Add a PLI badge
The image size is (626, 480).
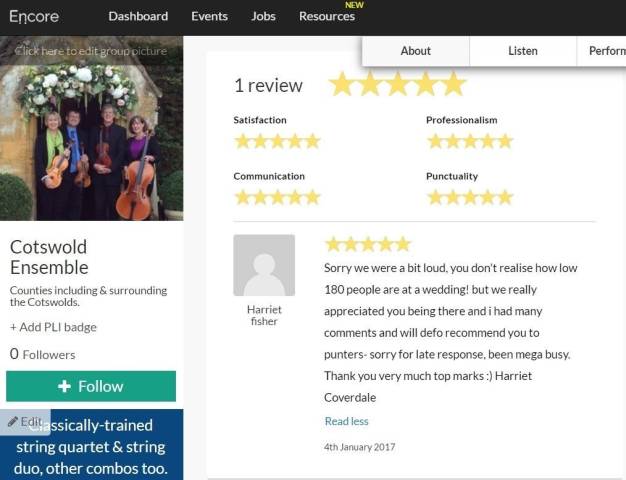click(53, 327)
